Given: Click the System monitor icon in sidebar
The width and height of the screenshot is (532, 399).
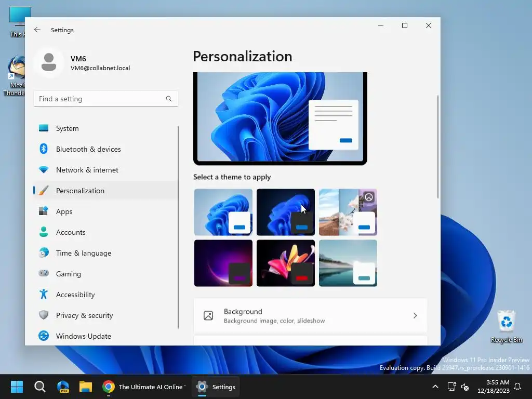Looking at the screenshot, I should [x=44, y=128].
